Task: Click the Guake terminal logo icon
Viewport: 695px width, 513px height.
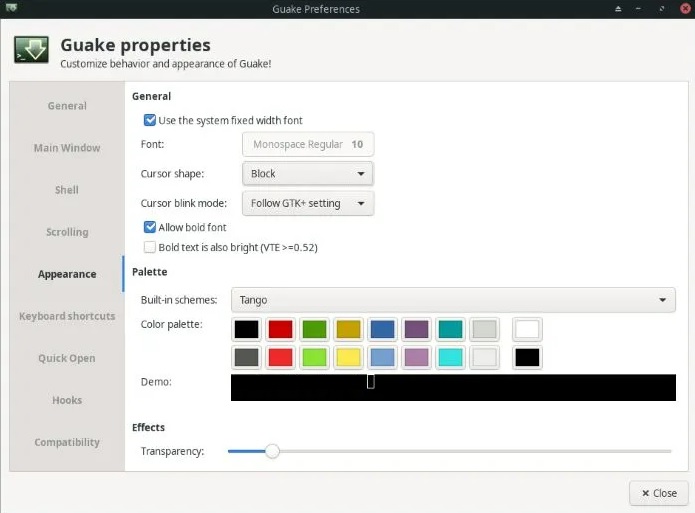Action: (31, 50)
